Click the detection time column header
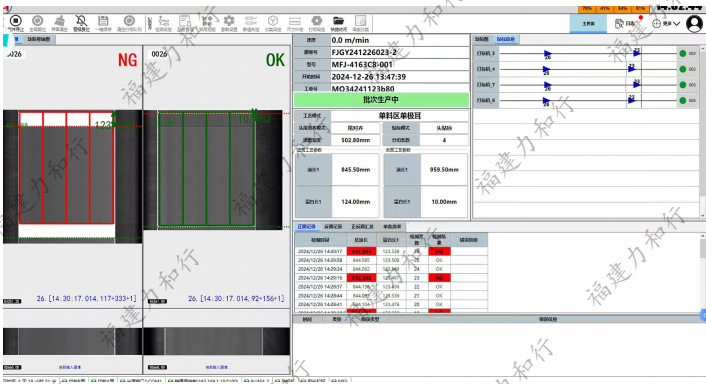 (x=321, y=240)
